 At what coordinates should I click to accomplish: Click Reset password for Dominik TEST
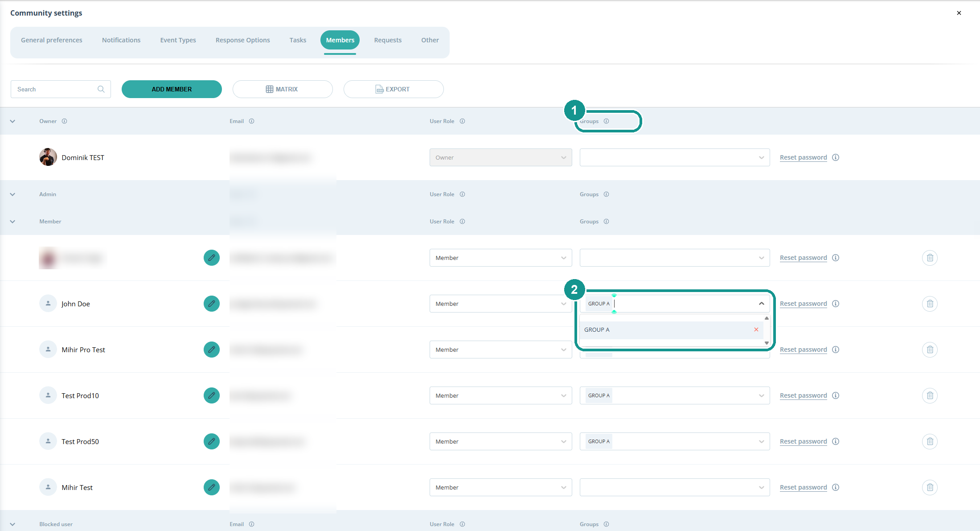pos(803,157)
